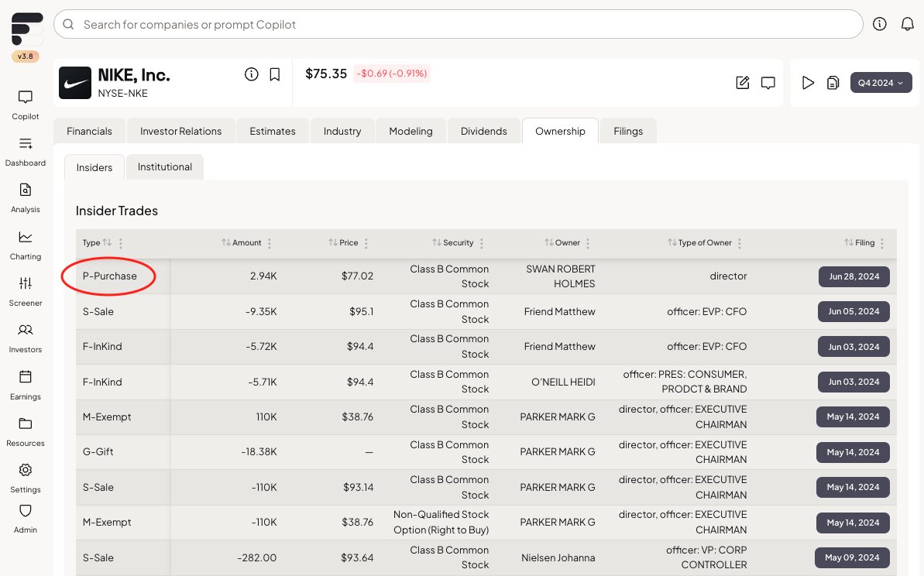
Task: Open the M-Exempt 110K May 14, 2024 filing
Action: click(x=853, y=417)
